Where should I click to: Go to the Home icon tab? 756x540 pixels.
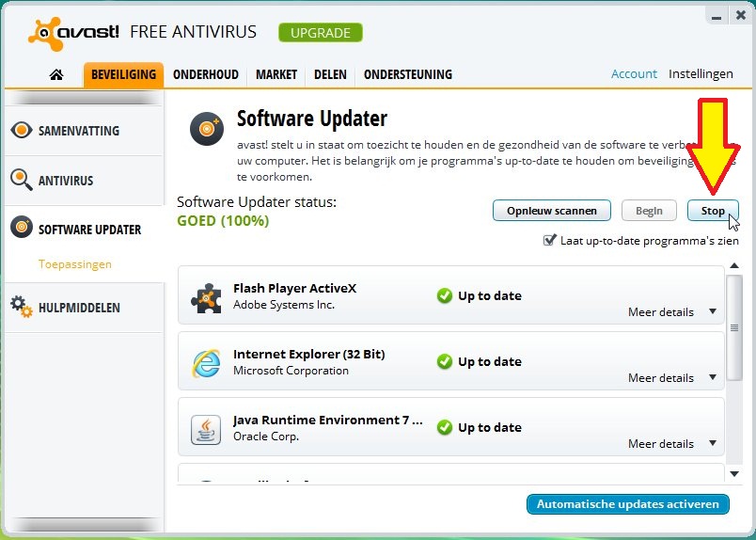(x=56, y=74)
